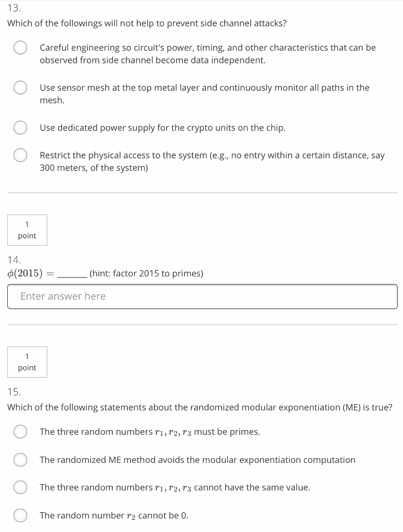Image resolution: width=403 pixels, height=532 pixels.
Task: Click the '1 point' box above question 15
Action: (x=27, y=362)
